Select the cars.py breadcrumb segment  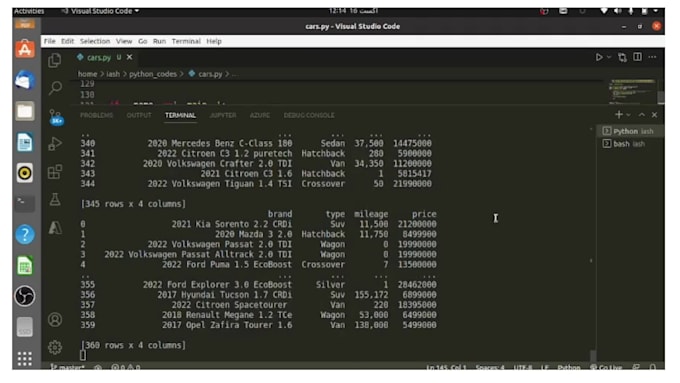tap(206, 74)
